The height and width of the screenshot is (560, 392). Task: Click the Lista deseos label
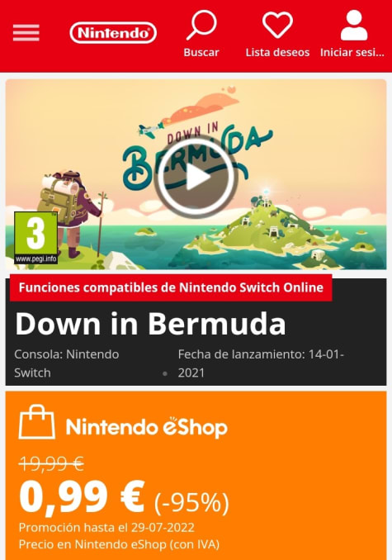[x=277, y=53]
